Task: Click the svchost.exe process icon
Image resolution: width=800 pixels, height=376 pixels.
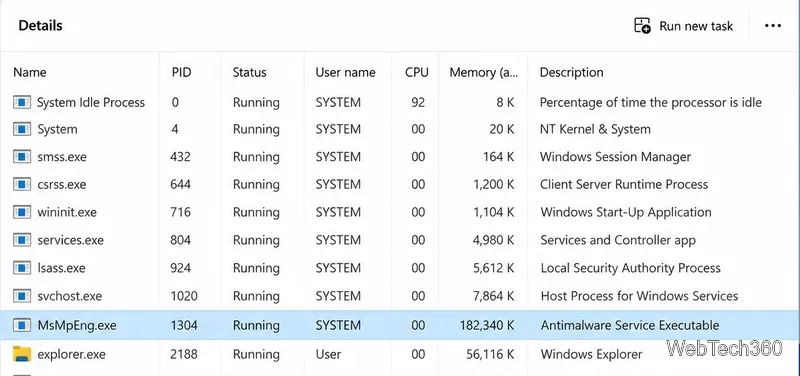Action: (22, 296)
